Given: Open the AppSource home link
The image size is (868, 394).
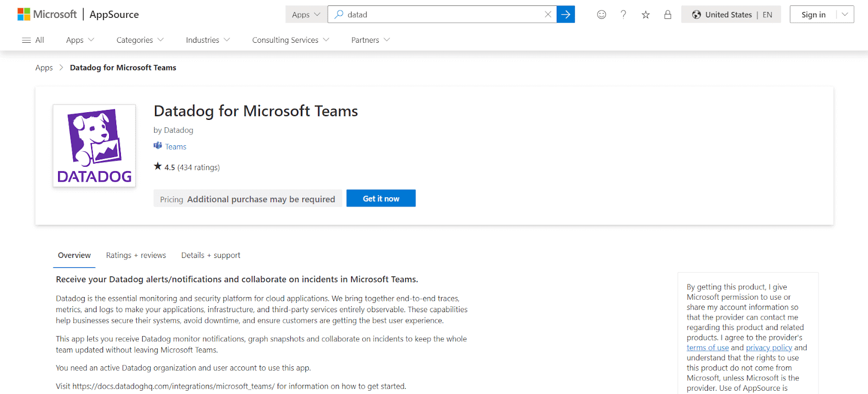Looking at the screenshot, I should click(x=114, y=15).
